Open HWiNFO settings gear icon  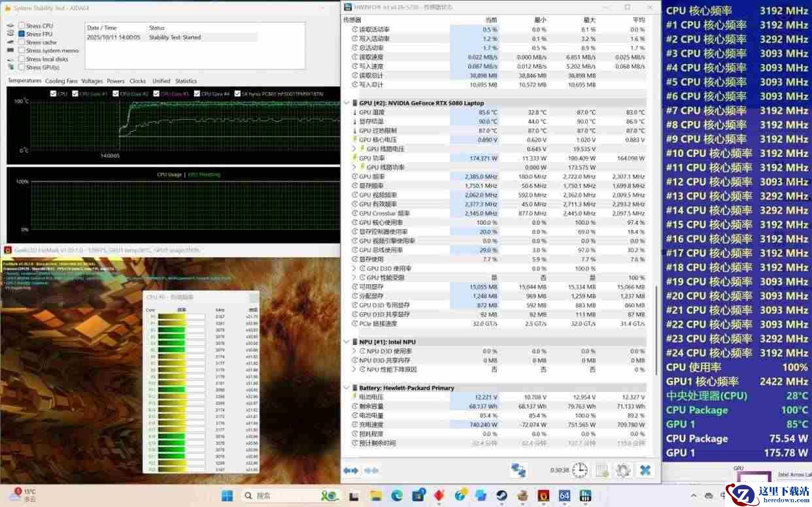pyautogui.click(x=623, y=470)
